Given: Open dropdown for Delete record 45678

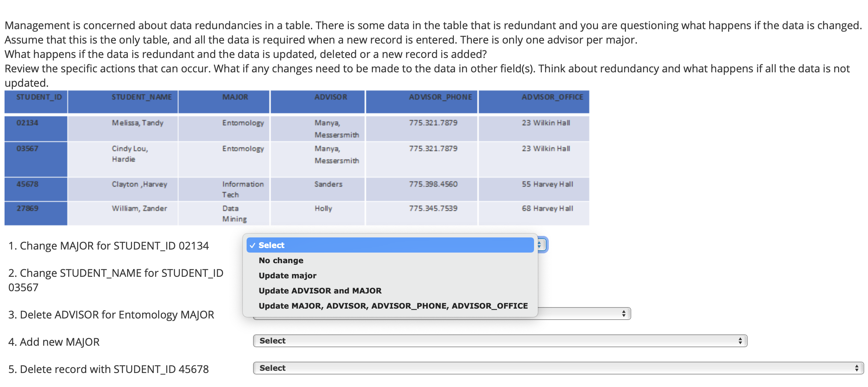Looking at the screenshot, I should (558, 368).
